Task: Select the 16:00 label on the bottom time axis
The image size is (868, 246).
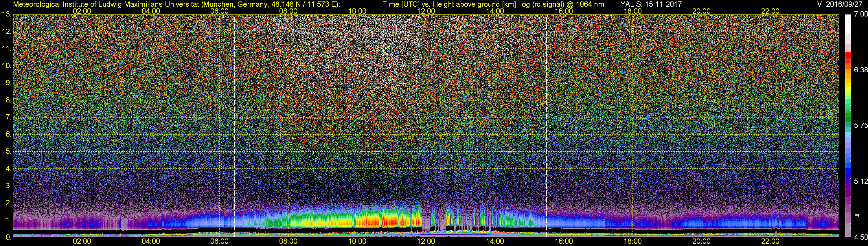Action: click(564, 241)
